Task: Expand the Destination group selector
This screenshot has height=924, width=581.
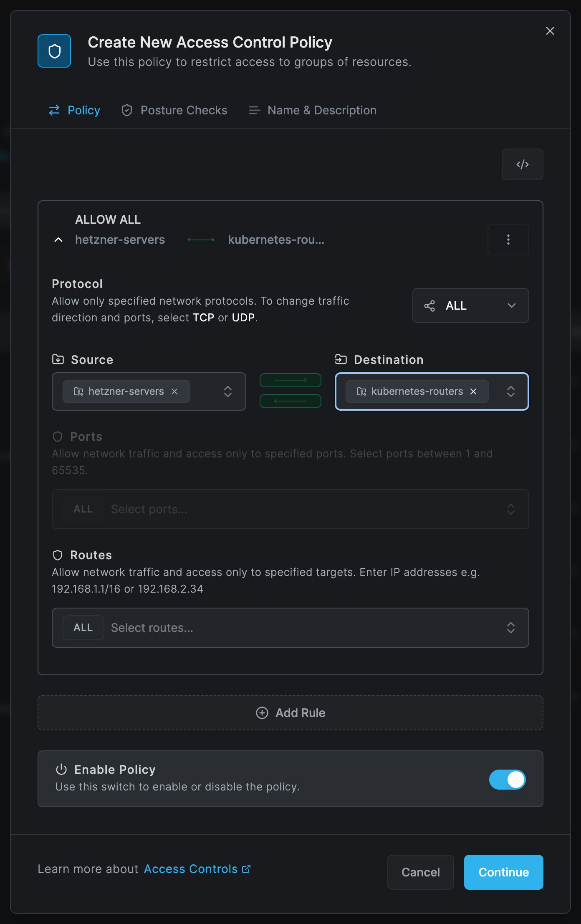Action: tap(511, 391)
